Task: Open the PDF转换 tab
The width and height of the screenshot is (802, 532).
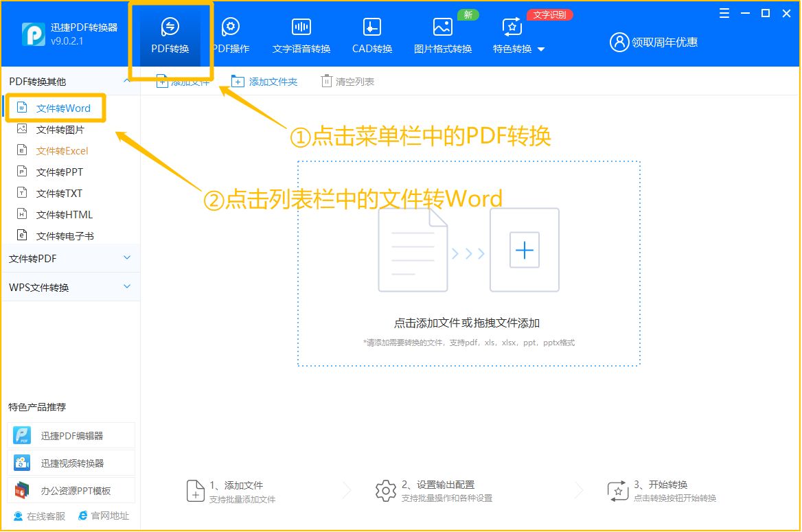Action: click(x=170, y=35)
